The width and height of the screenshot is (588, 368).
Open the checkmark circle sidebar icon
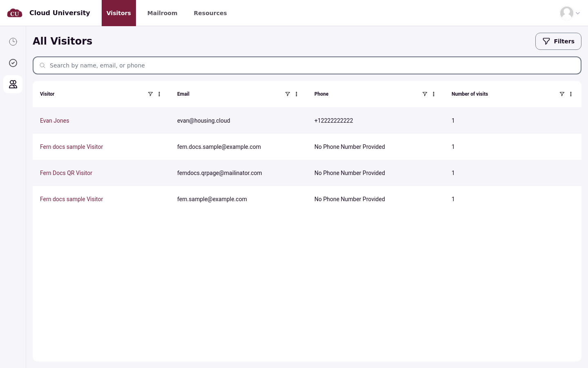coord(13,63)
